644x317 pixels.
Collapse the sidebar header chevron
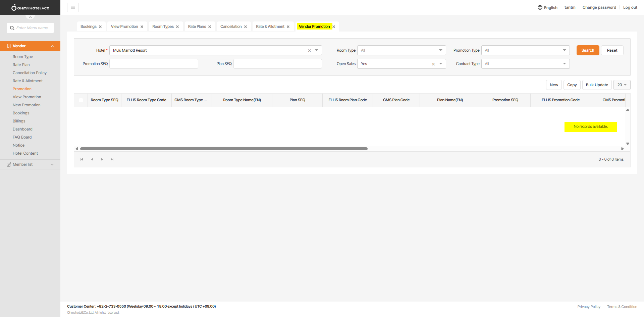coord(30,17)
